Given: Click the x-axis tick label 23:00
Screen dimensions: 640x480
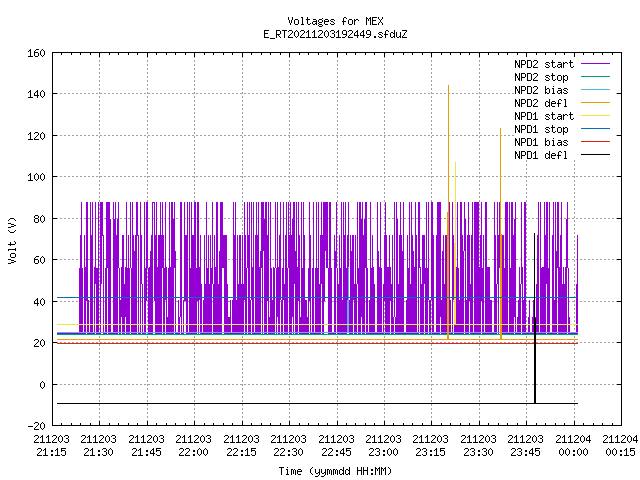Looking at the screenshot, I should click(383, 452).
